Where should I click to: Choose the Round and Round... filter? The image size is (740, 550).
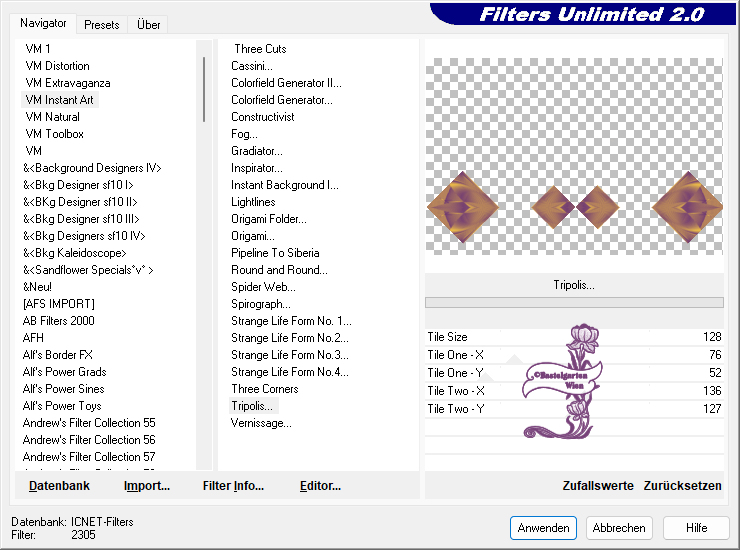tap(279, 270)
